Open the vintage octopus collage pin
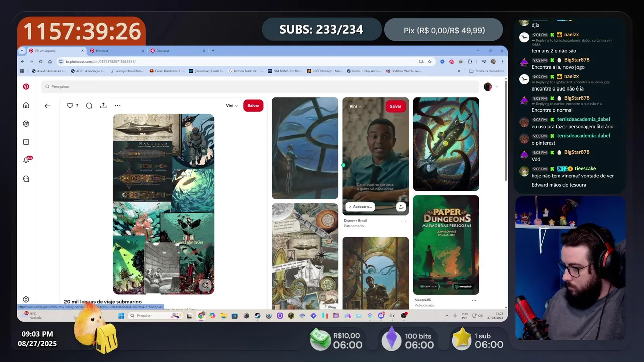644x362 pixels. click(x=305, y=256)
